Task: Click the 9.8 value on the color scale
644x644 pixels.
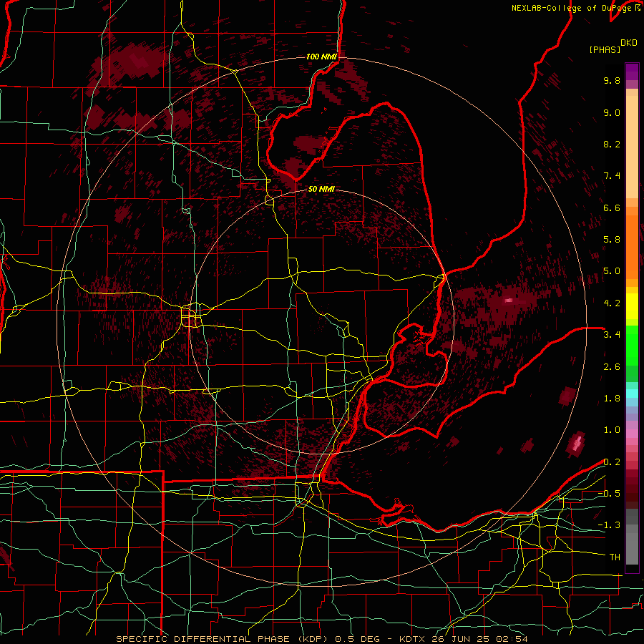Action: click(612, 80)
